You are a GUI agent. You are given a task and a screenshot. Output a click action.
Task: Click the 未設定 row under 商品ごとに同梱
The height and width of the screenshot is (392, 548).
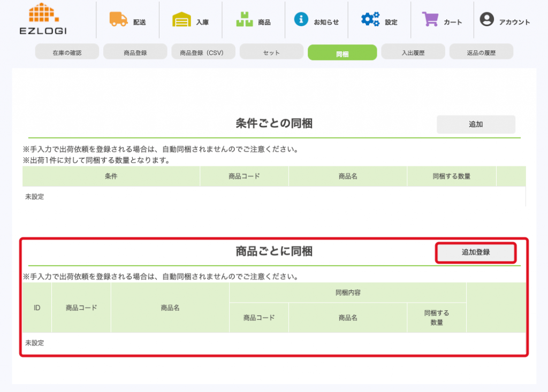pos(35,343)
